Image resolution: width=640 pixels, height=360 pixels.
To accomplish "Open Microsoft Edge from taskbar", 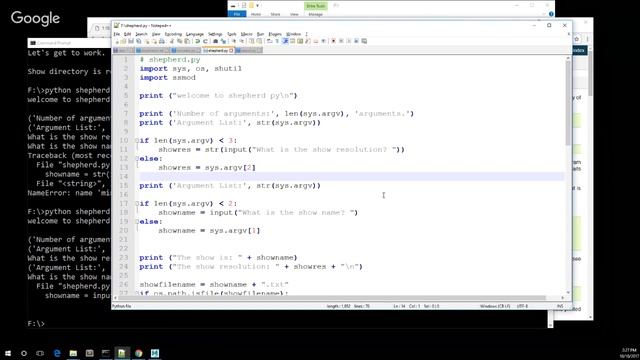I will (57, 353).
